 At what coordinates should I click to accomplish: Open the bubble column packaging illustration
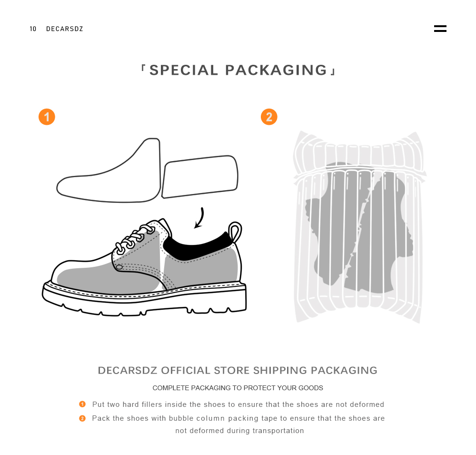(359, 227)
